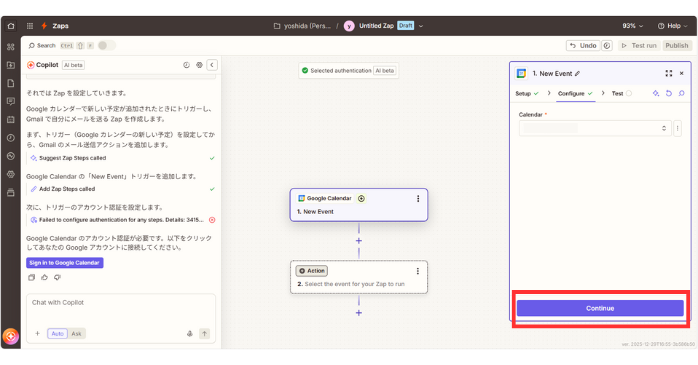Give thumbs down to the Copilot response

coord(57,277)
